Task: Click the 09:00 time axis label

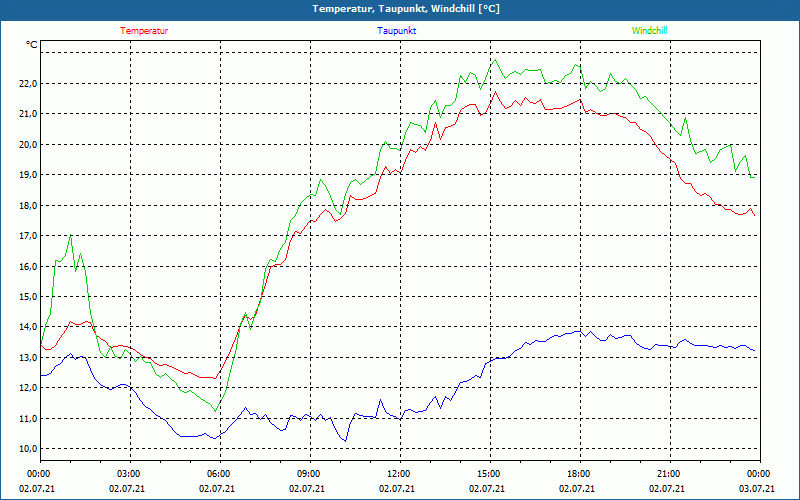Action: click(307, 474)
